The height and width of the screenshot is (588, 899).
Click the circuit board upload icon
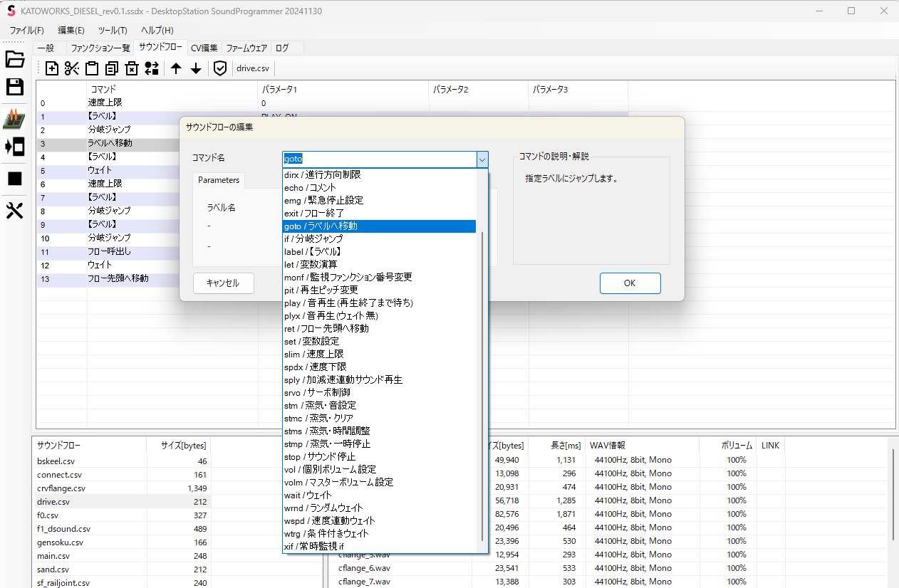pyautogui.click(x=15, y=119)
